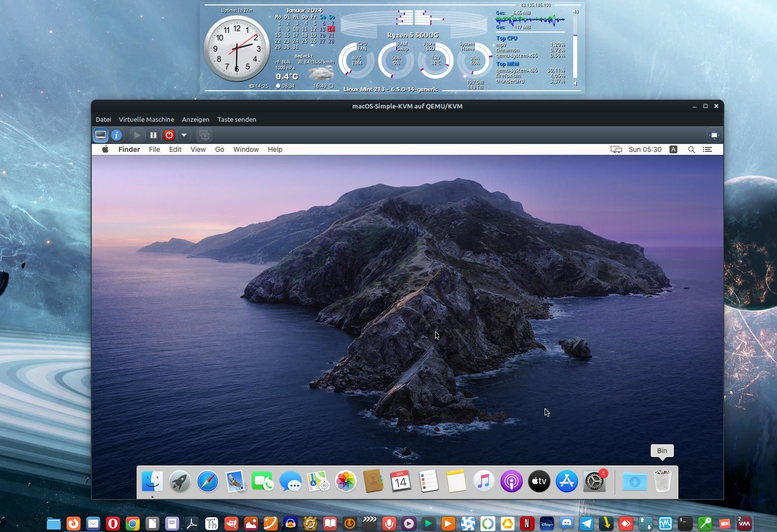Click the analog clock desklet
Image resolution: width=777 pixels, height=532 pixels.
click(x=237, y=48)
